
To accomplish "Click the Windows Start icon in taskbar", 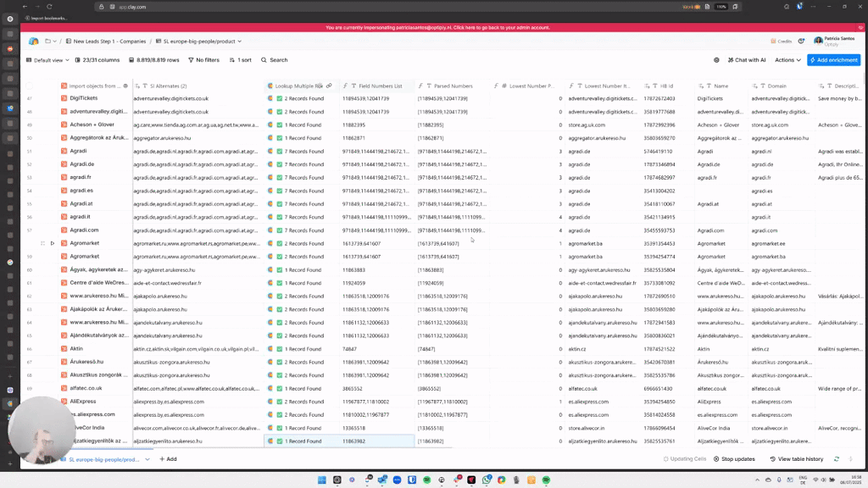I will coord(322,480).
